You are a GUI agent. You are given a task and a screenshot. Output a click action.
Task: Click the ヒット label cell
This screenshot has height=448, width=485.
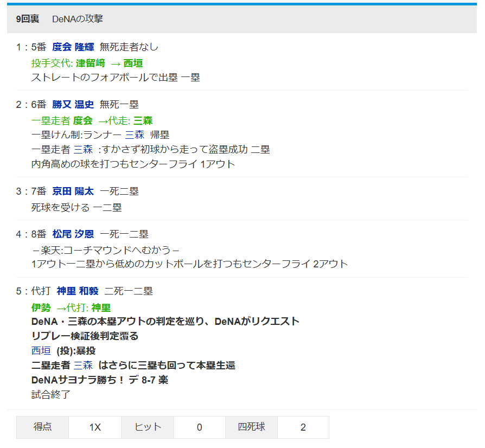click(148, 427)
